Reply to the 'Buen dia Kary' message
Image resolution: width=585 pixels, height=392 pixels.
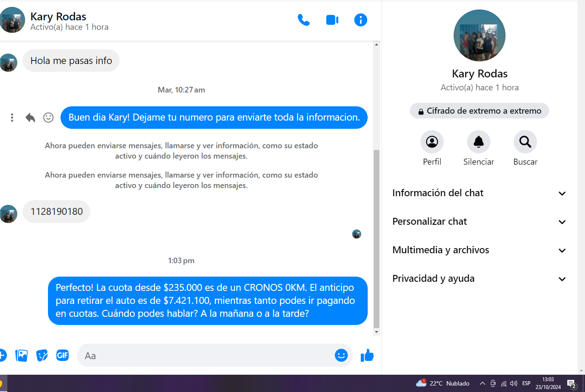click(30, 118)
